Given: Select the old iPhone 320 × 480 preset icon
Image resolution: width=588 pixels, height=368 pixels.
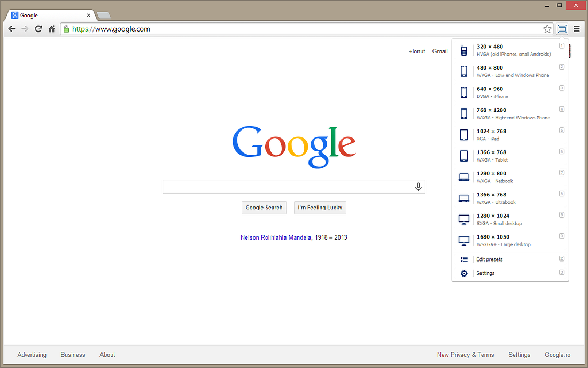Looking at the screenshot, I should (463, 50).
